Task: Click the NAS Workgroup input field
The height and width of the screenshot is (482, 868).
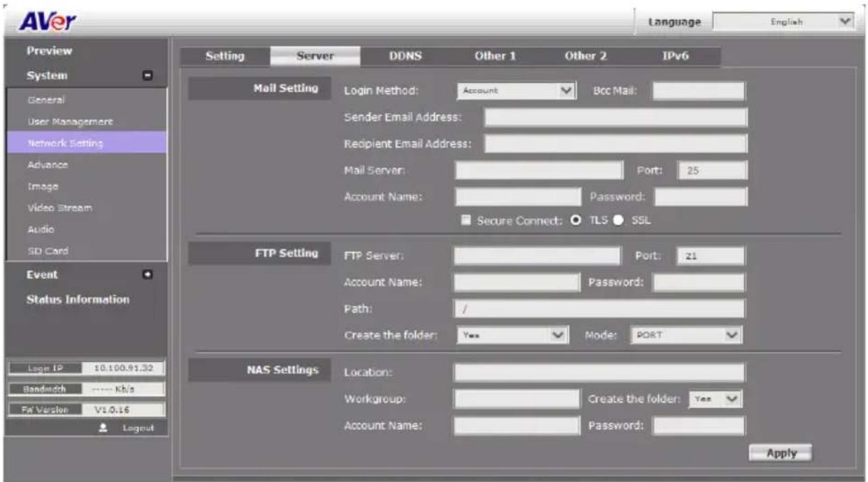Action: (517, 398)
